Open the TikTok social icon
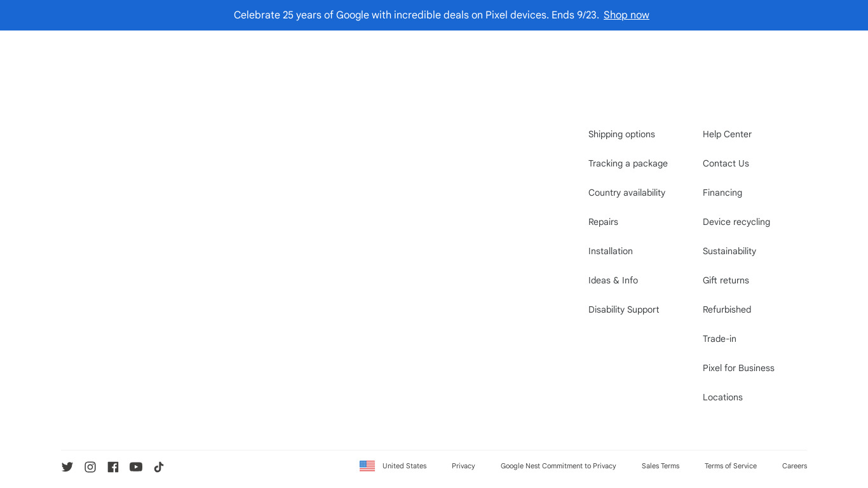 click(159, 467)
